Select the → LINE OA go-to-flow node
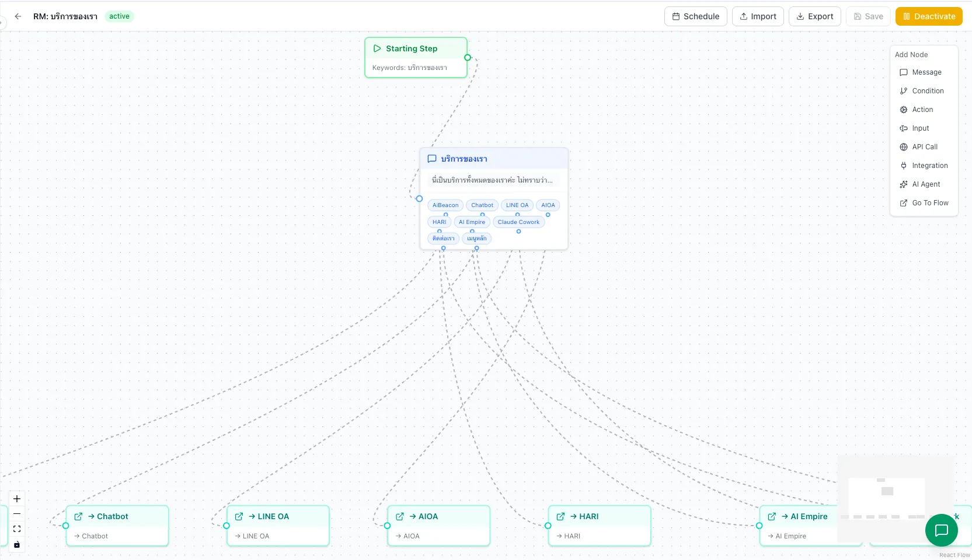 [278, 526]
